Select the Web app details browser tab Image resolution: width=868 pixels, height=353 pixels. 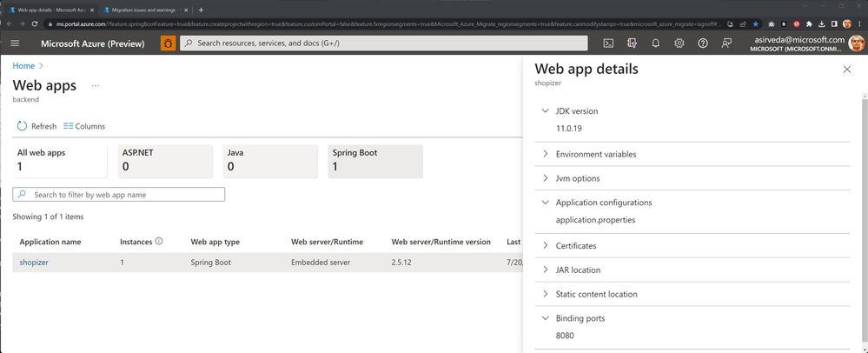tap(51, 10)
